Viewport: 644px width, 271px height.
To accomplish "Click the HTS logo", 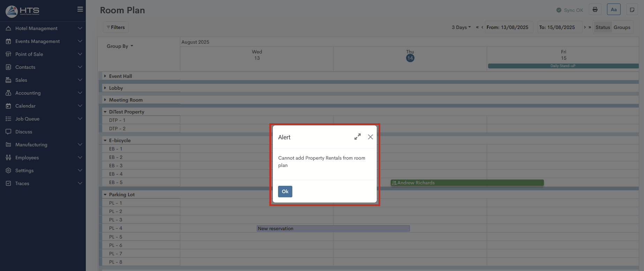I will 23,11.
